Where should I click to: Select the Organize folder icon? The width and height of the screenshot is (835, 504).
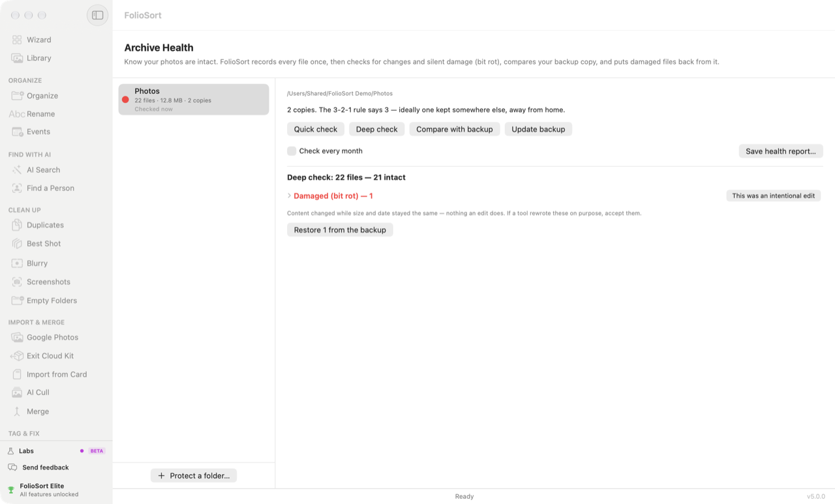(x=17, y=96)
